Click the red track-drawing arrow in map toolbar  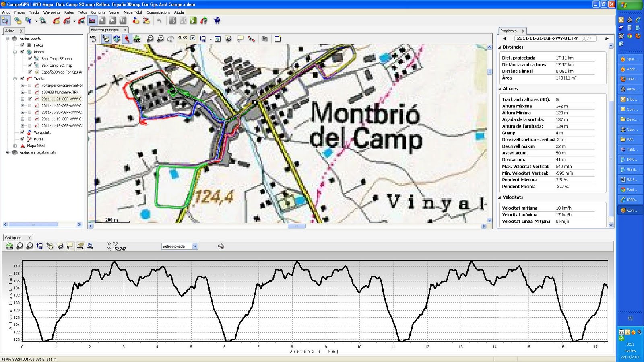click(x=127, y=39)
